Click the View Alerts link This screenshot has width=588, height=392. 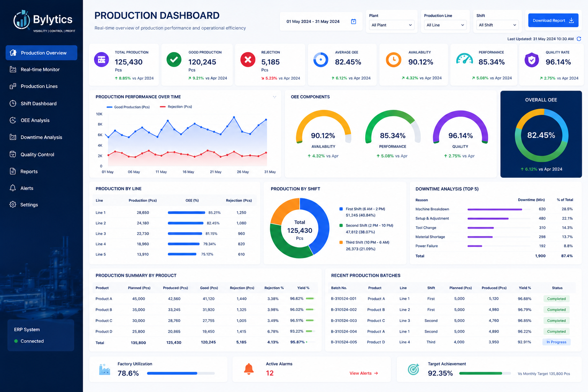(x=364, y=373)
